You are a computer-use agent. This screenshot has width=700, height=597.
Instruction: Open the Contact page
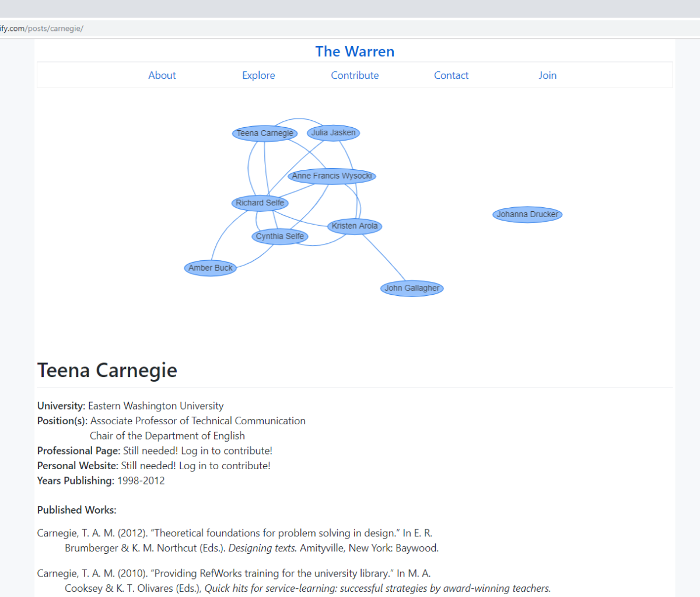(x=451, y=75)
